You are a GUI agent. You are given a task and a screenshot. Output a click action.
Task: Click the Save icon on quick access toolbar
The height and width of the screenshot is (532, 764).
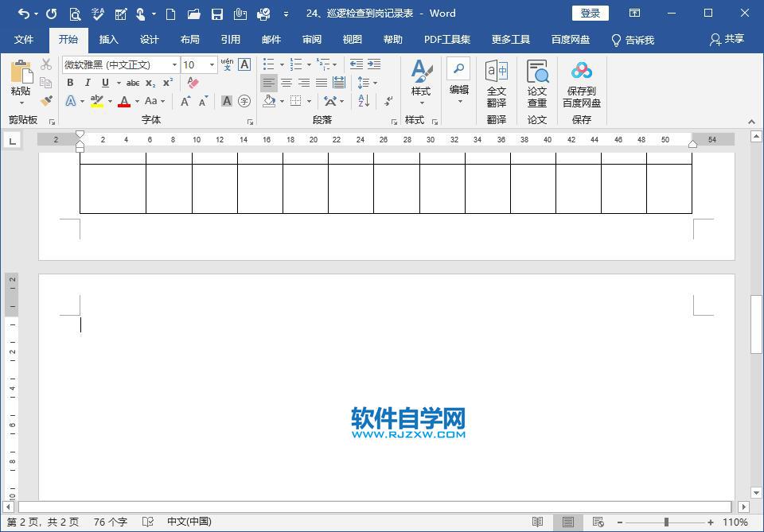click(x=217, y=14)
